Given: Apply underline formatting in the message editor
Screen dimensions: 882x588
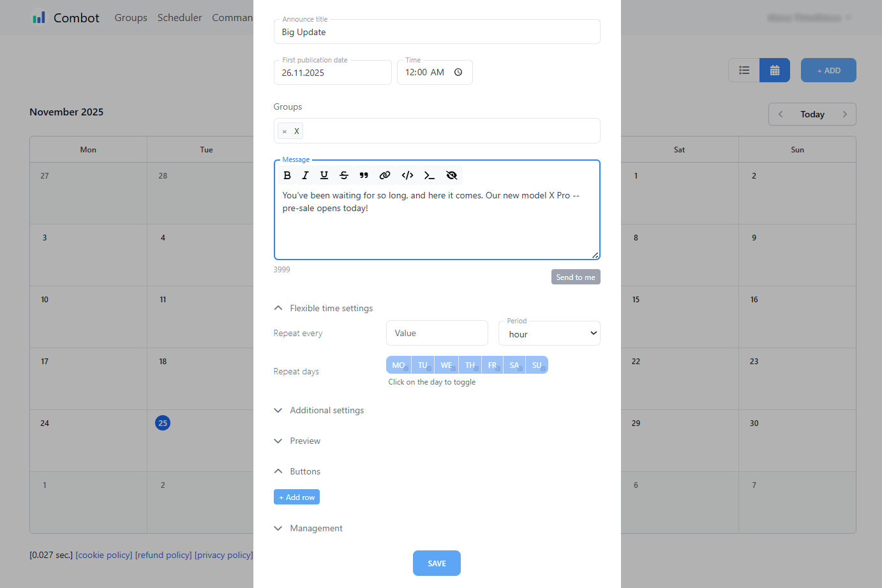Looking at the screenshot, I should 324,175.
